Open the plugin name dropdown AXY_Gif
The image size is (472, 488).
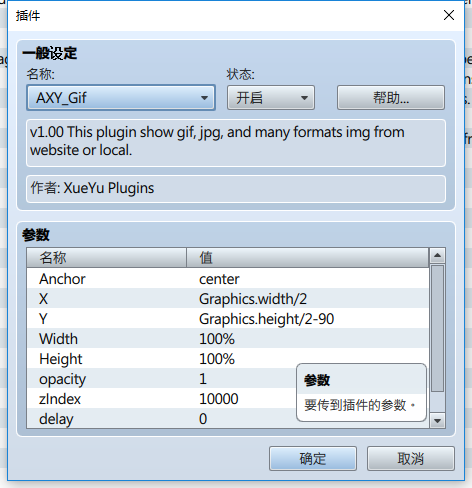[121, 98]
